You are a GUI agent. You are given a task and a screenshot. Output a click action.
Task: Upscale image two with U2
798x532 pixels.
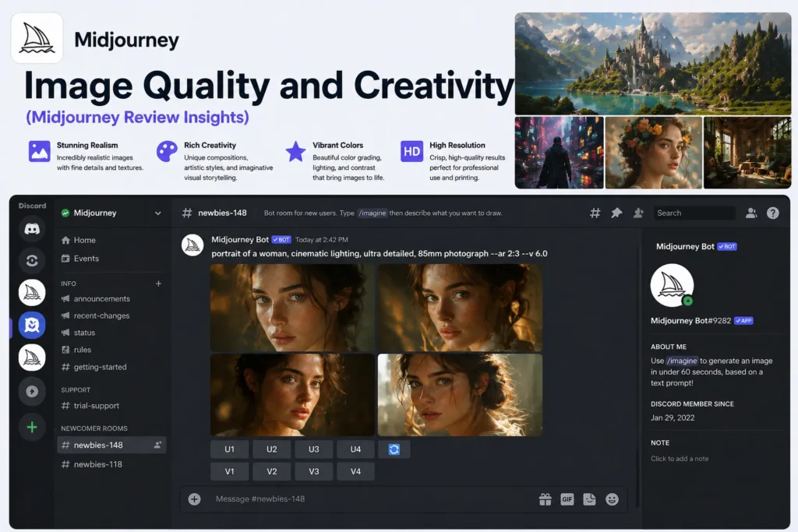click(x=272, y=449)
